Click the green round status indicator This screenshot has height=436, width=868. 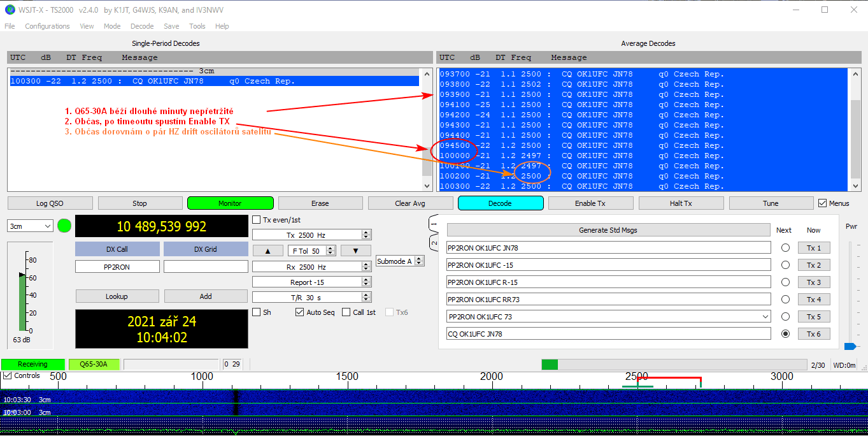[x=64, y=226]
